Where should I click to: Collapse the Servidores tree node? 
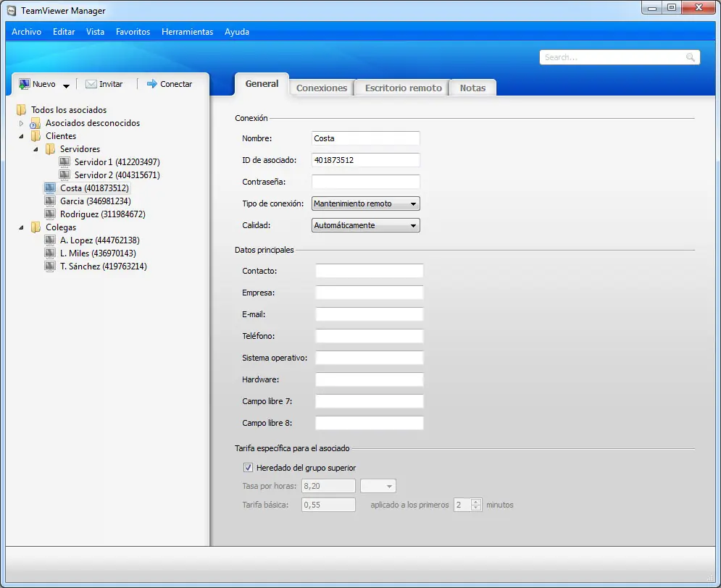tap(36, 149)
